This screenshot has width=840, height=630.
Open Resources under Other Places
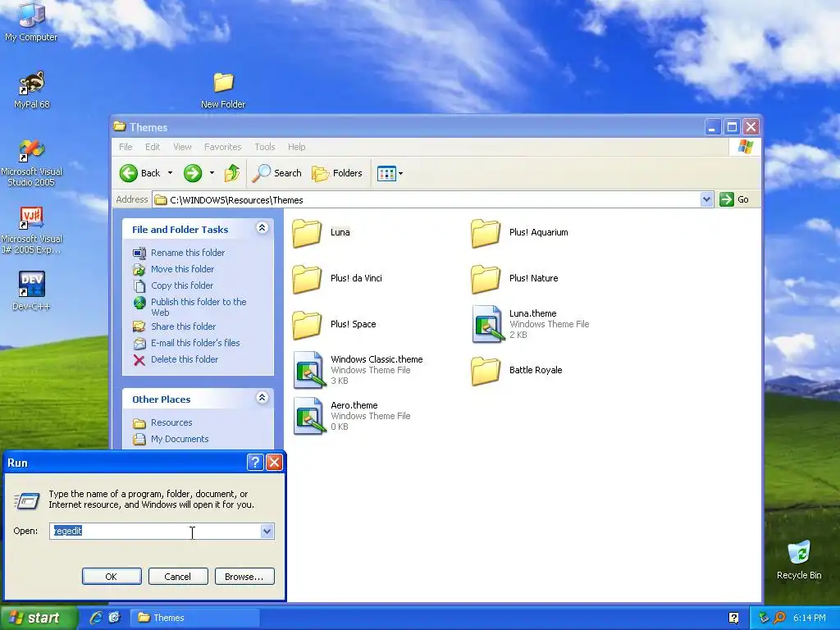coord(171,422)
